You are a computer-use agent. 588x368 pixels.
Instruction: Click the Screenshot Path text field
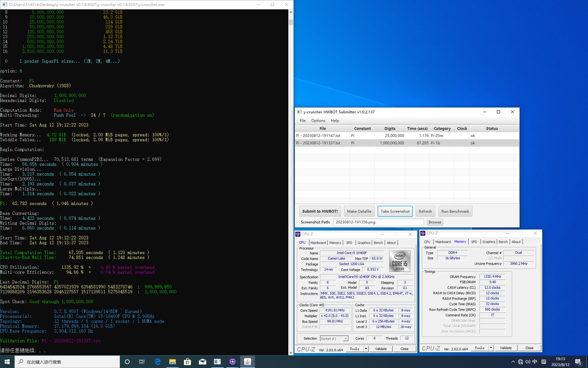tap(378, 222)
